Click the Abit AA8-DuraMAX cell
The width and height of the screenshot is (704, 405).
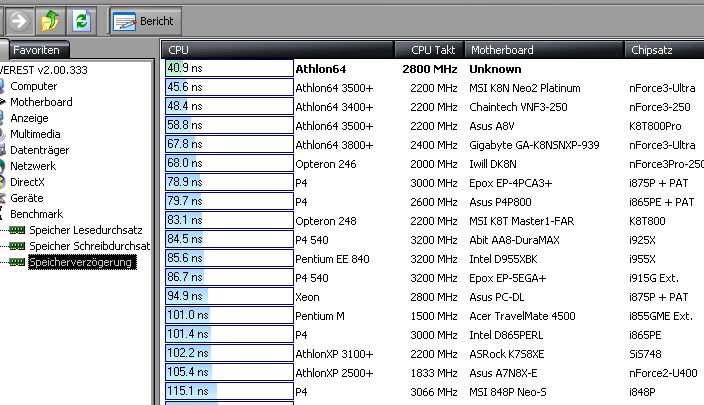pyautogui.click(x=514, y=240)
